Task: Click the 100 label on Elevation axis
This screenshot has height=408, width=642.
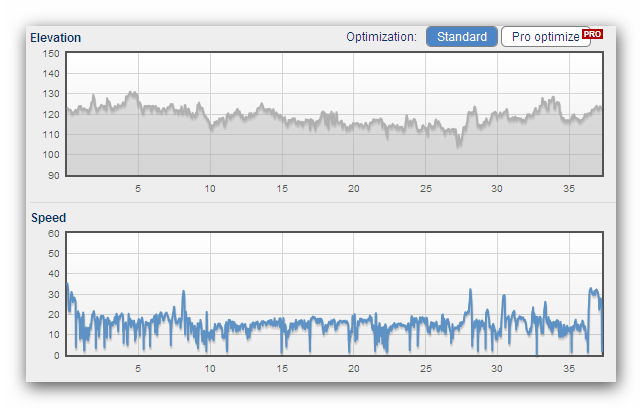Action: coord(51,155)
